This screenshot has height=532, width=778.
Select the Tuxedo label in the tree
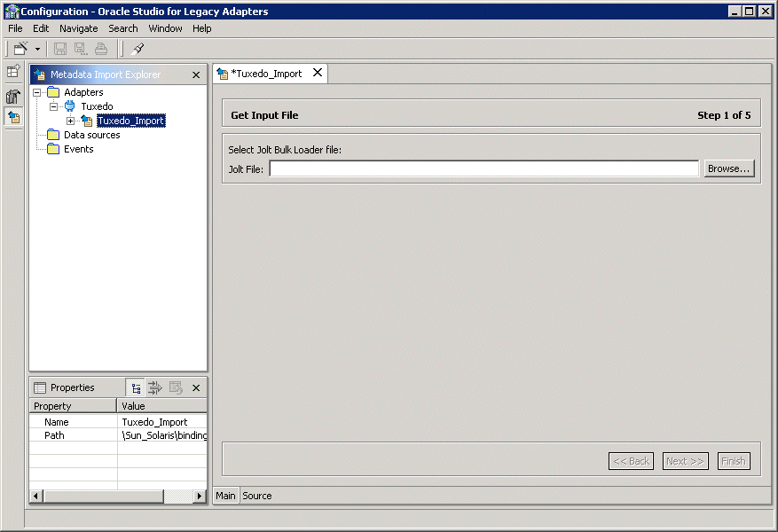[x=97, y=106]
